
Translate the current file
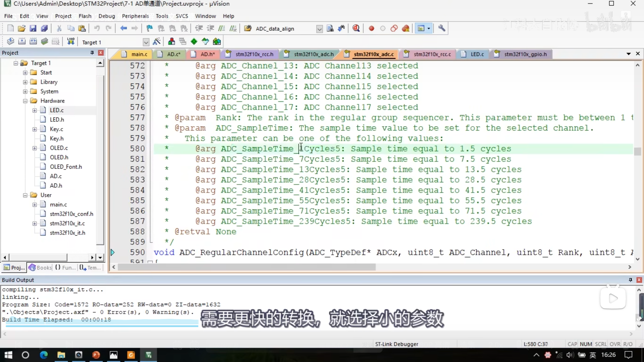tap(10, 41)
